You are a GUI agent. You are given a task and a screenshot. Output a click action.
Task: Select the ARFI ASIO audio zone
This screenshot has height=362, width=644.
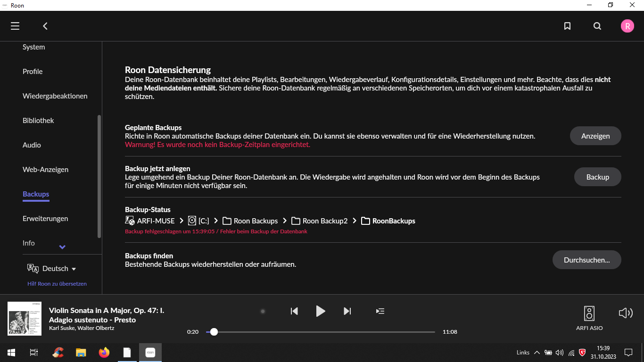point(589,318)
